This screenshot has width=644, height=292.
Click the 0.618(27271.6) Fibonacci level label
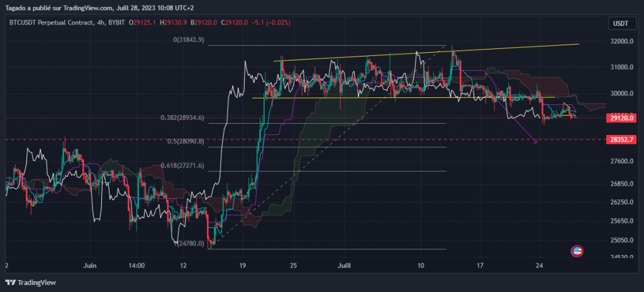[x=182, y=166]
